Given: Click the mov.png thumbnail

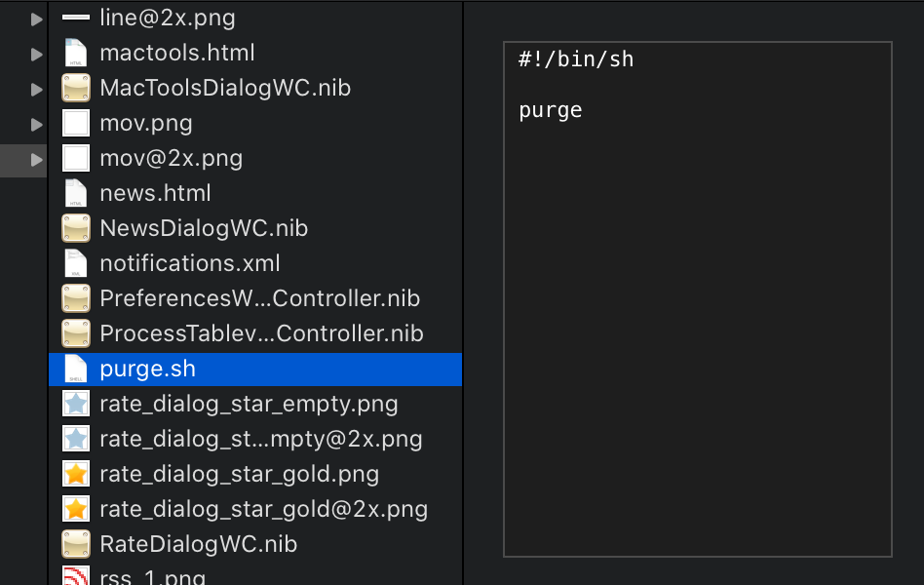Looking at the screenshot, I should [76, 123].
